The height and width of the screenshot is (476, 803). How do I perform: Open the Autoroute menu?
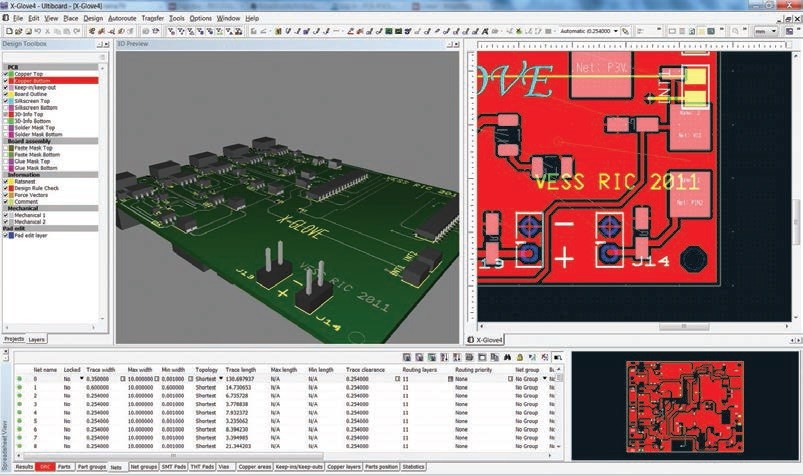(123, 18)
